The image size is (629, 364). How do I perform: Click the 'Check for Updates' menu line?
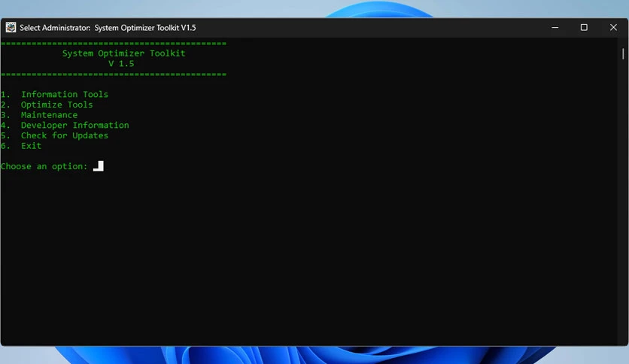pos(55,135)
